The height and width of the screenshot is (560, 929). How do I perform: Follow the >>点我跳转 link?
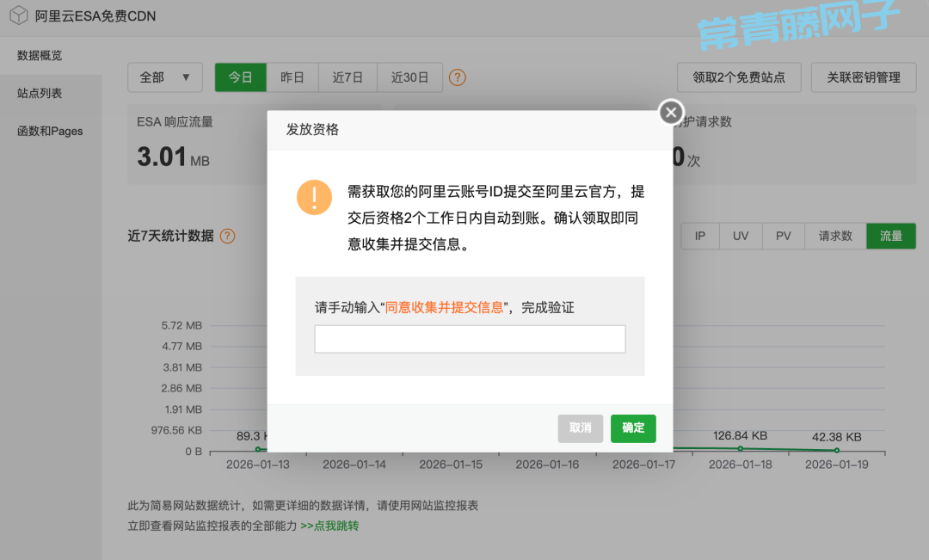(329, 525)
